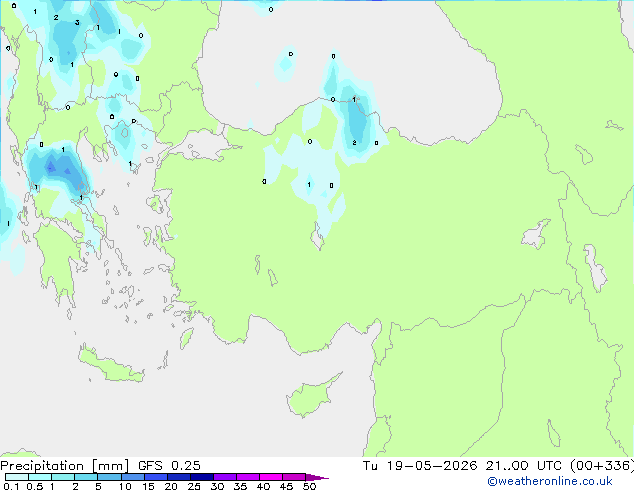Click the '50' legend scale label
Viewport: 634px width, 490px height.
pos(309,486)
